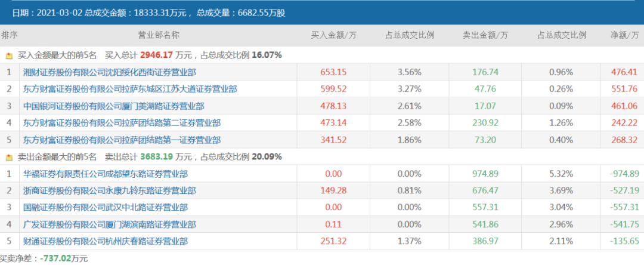The height and width of the screenshot is (265, 644).
Task: Click the 买入金额/万 column header
Action: (x=333, y=35)
